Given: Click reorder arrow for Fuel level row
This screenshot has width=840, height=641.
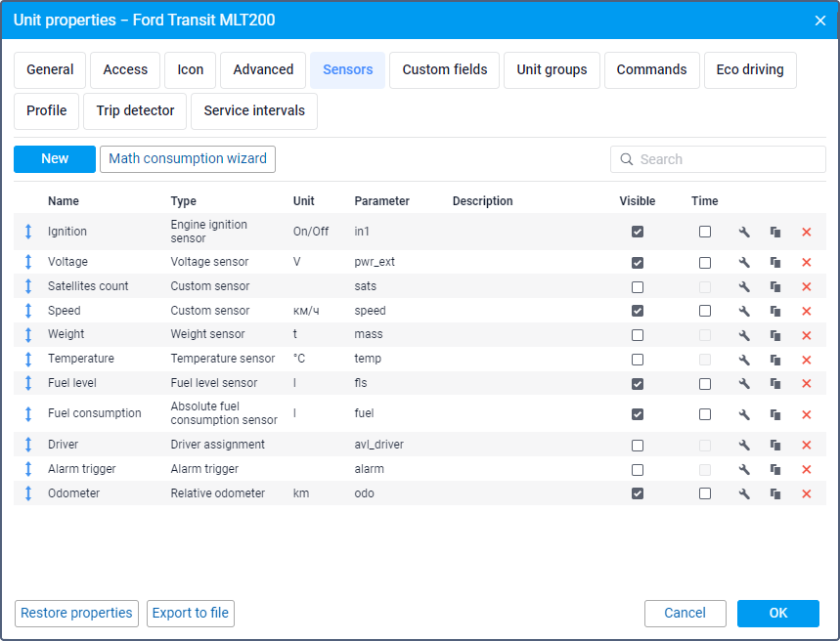Looking at the screenshot, I should 28,383.
